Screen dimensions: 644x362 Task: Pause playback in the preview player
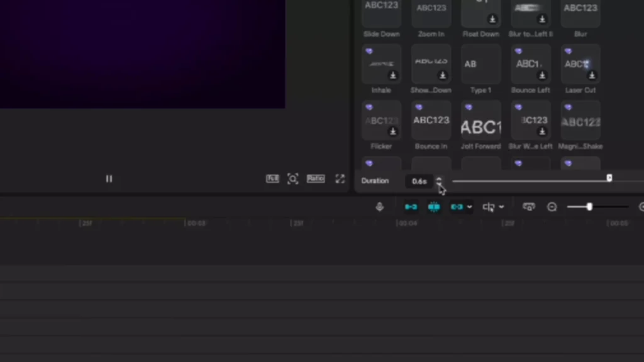[109, 179]
